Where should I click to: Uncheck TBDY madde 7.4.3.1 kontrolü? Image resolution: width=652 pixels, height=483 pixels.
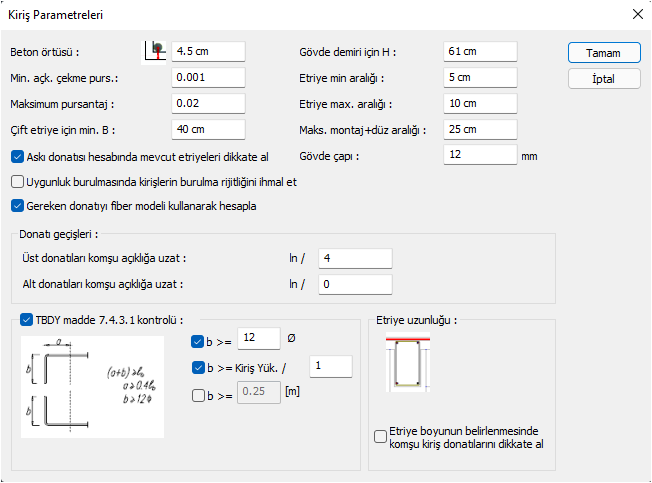(26, 320)
